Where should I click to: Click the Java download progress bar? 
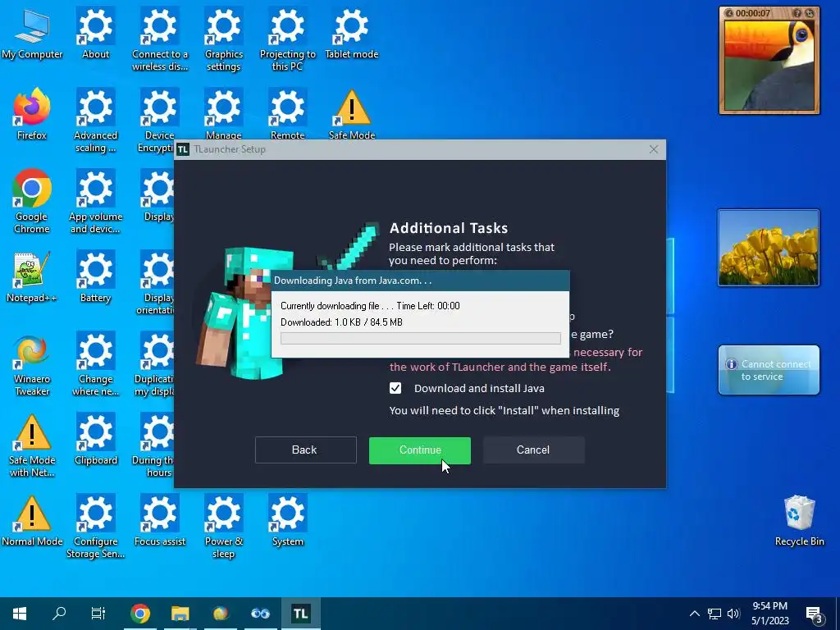[421, 338]
